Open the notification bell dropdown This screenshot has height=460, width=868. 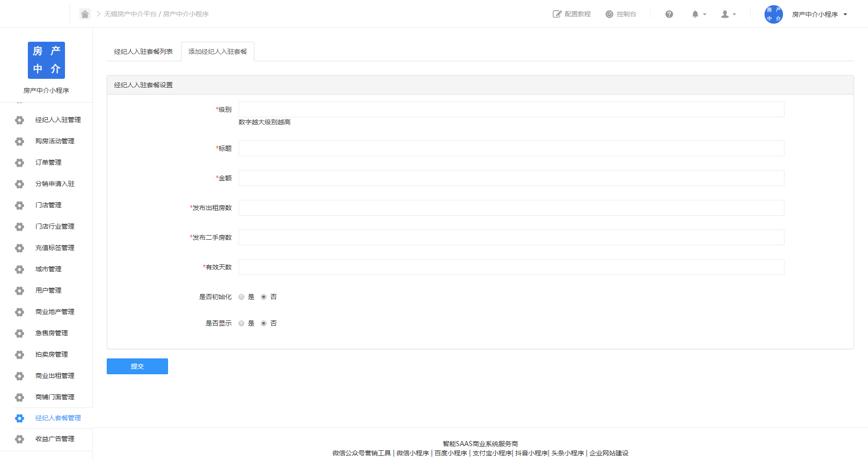[x=699, y=14]
